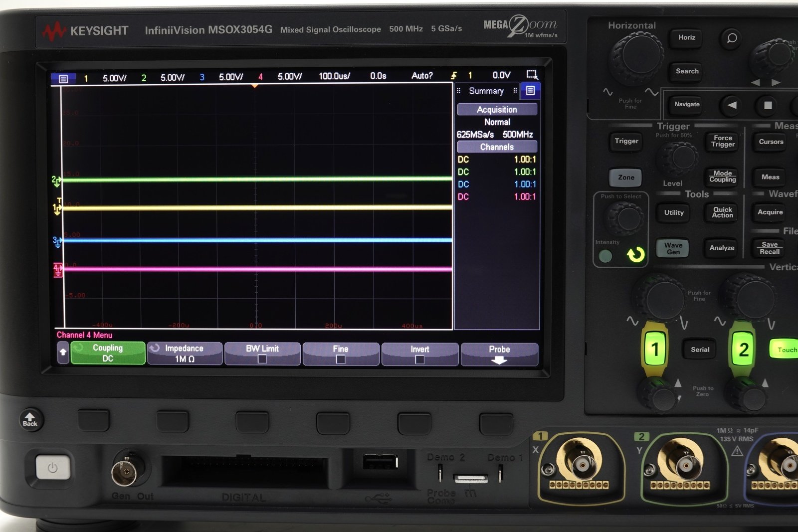Toggle channel 2 with the lit 2 button
798x532 pixels.
pyautogui.click(x=743, y=349)
